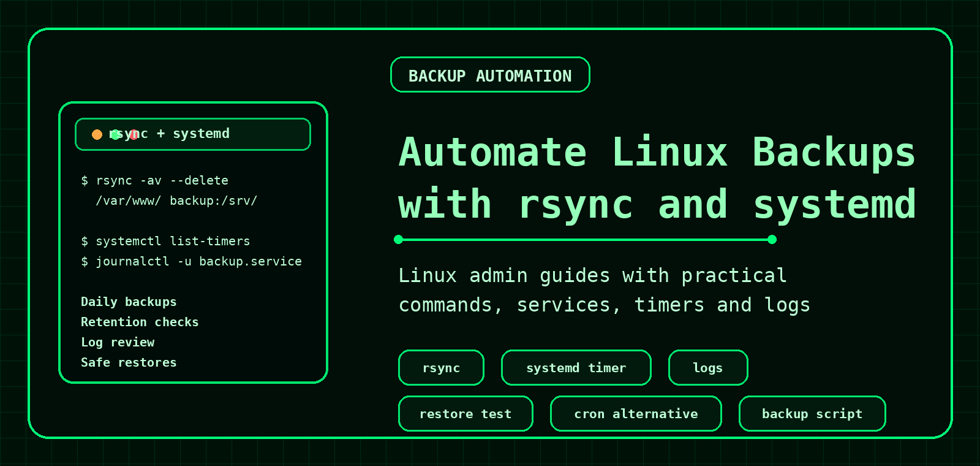This screenshot has height=466, width=980.
Task: Click the 'Linux admin guides with practical' subtitle line
Action: pyautogui.click(x=593, y=276)
